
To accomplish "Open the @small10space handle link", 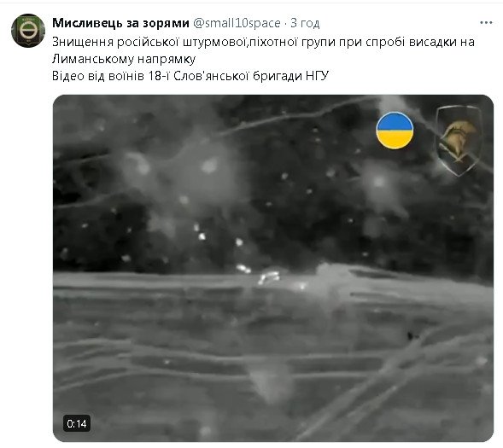I will click(x=237, y=23).
